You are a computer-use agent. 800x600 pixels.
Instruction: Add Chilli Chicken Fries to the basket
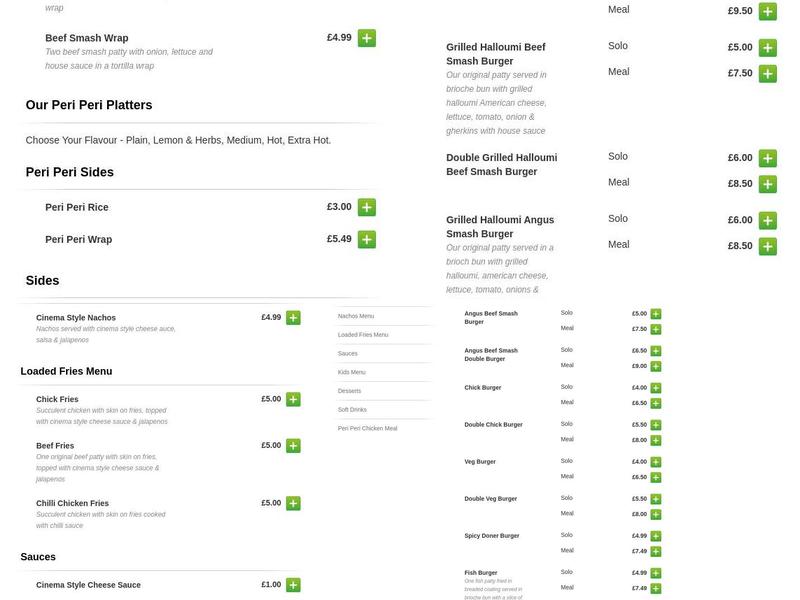[x=293, y=504]
